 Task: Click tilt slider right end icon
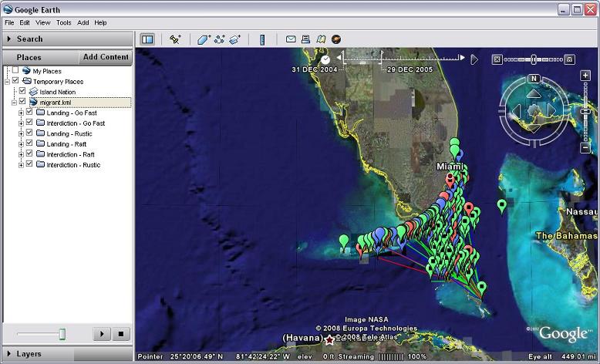coord(569,59)
